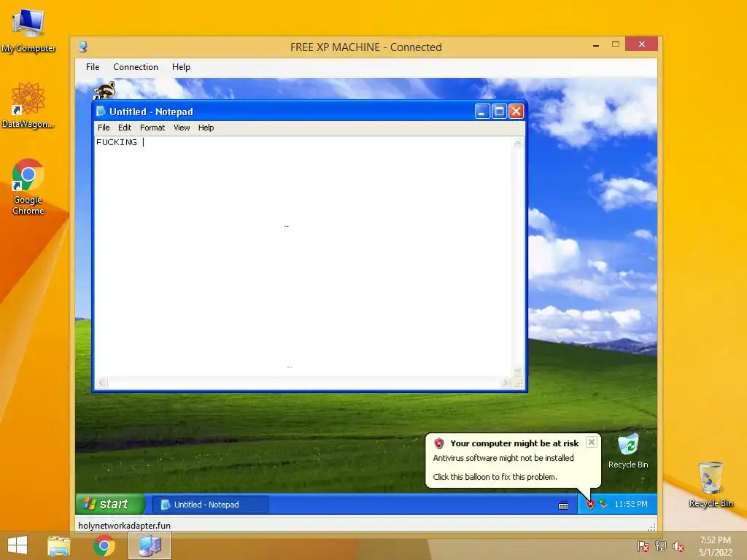Close the FREE XP MACHINE window

click(x=642, y=44)
